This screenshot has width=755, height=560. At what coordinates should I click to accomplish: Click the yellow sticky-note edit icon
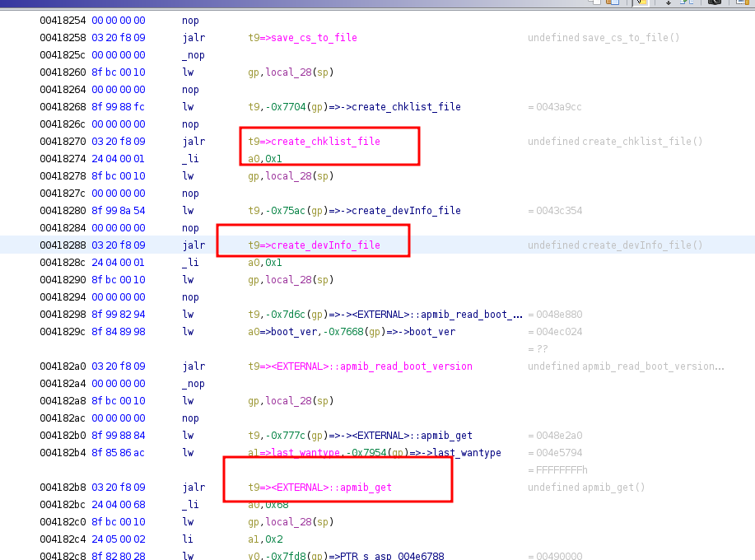[x=641, y=3]
